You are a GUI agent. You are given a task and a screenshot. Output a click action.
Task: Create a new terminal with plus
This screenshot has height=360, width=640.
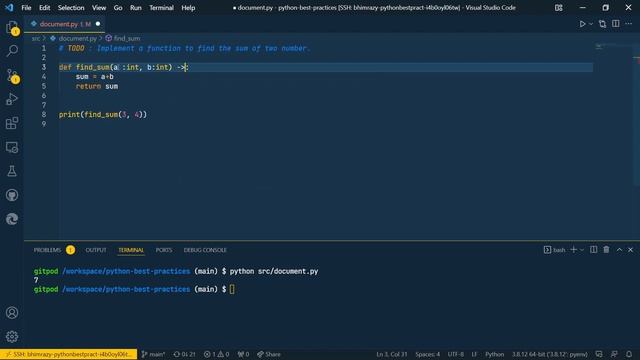coord(573,250)
